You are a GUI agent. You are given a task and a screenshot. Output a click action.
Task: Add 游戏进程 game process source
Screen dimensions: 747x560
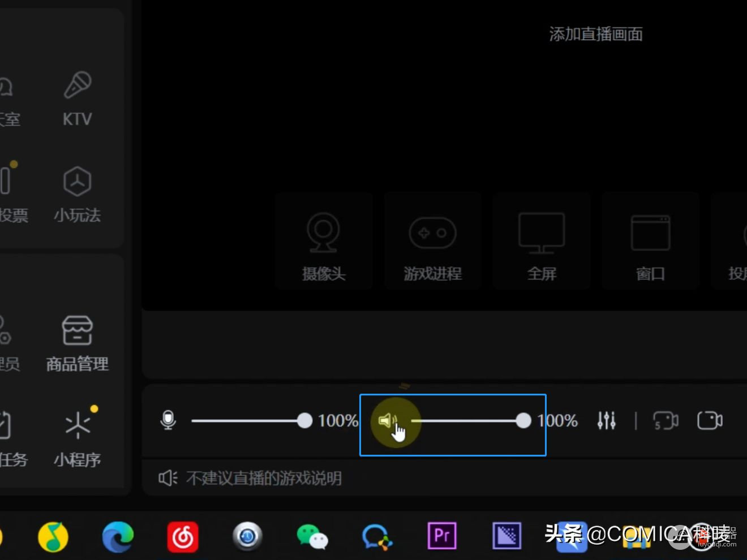(x=432, y=242)
